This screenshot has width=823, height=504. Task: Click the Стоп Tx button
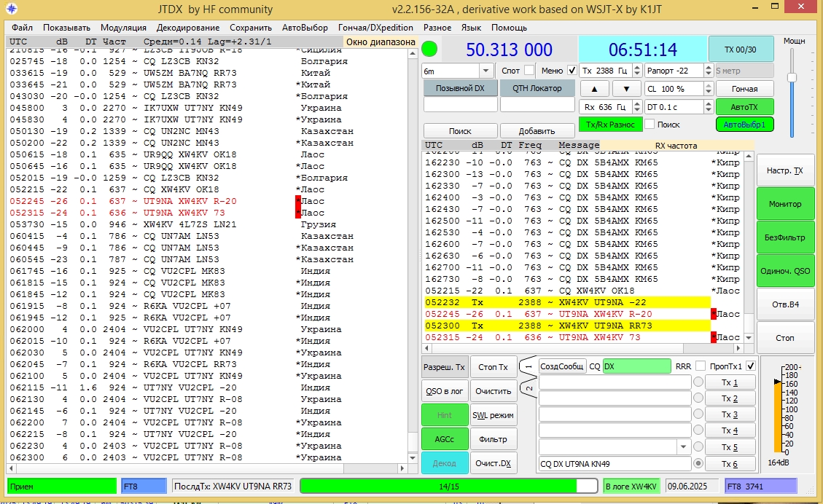coord(493,367)
